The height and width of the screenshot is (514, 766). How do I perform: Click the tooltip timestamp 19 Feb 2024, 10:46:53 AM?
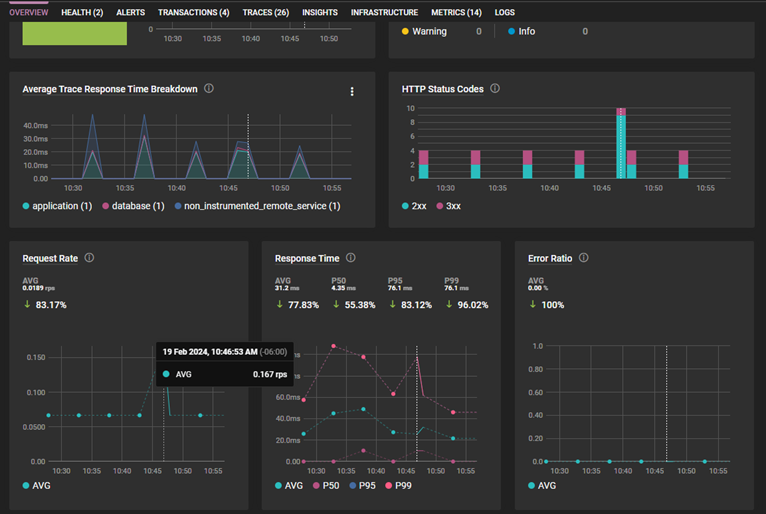[x=210, y=352]
